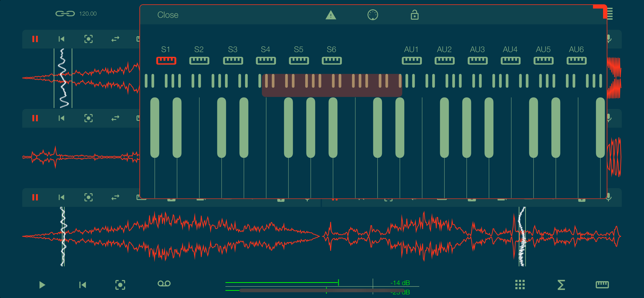Tap the lock icon in the keyboard overlay
Screen dimensions: 644x298
[414, 15]
